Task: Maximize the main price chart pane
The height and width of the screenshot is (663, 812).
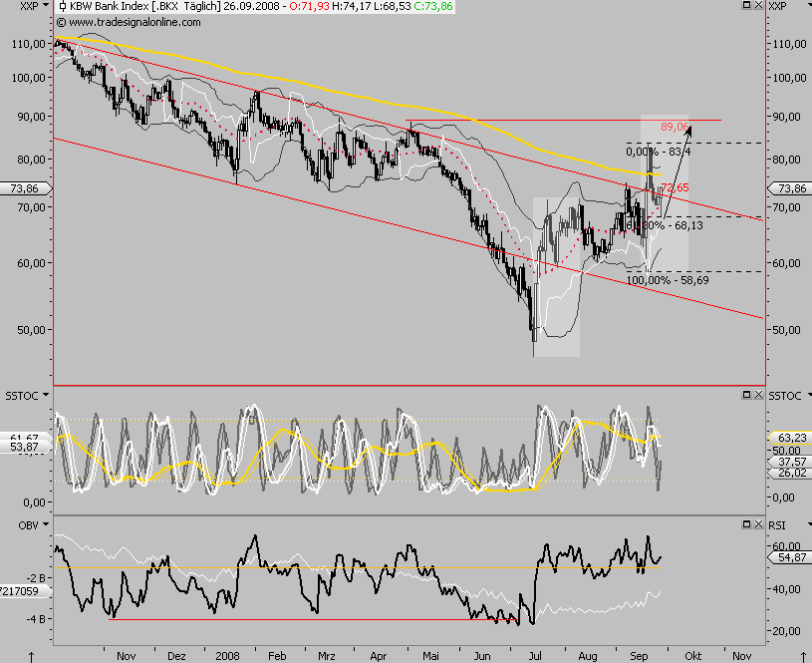Action: point(746,5)
